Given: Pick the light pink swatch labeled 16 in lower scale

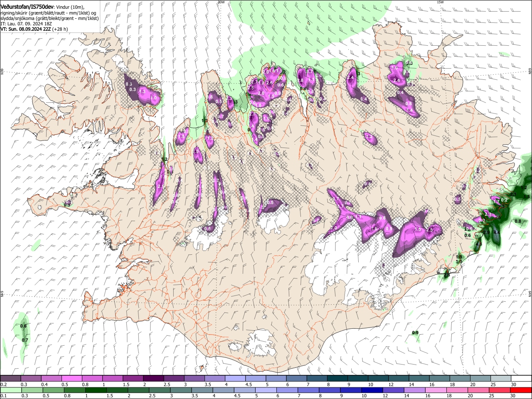Looking at the screenshot, I should tap(436, 390).
